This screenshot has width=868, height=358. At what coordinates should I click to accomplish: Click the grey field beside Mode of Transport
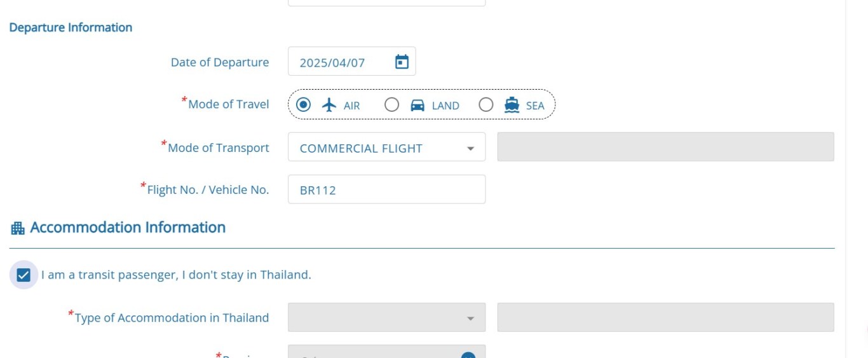(665, 147)
